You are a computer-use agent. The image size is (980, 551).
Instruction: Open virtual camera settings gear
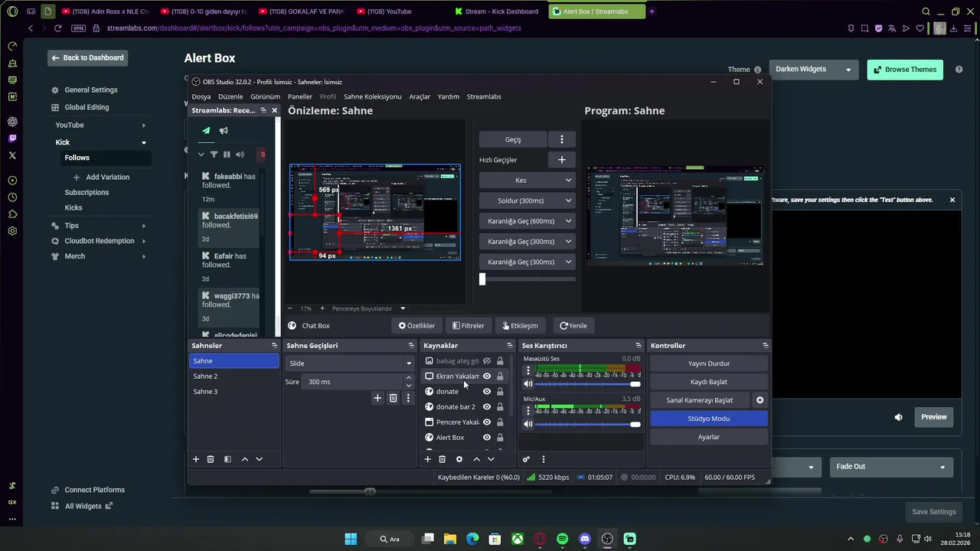pos(759,400)
